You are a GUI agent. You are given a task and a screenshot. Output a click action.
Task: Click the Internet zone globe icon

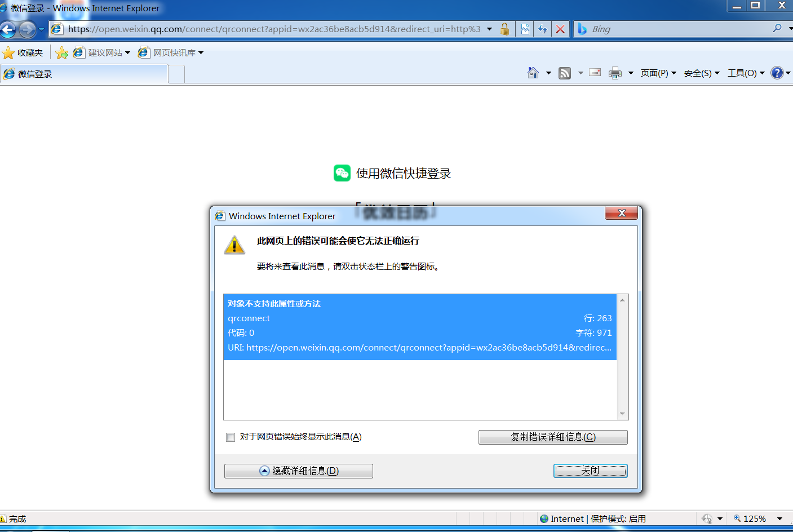click(x=544, y=518)
